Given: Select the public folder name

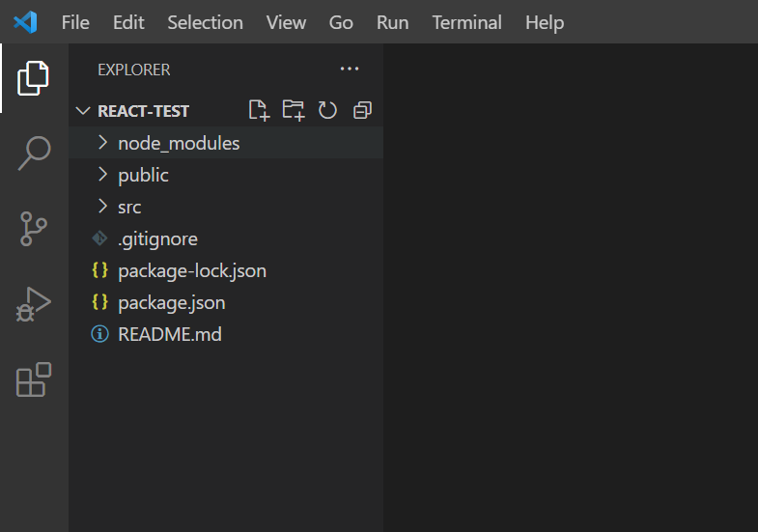Looking at the screenshot, I should point(143,175).
